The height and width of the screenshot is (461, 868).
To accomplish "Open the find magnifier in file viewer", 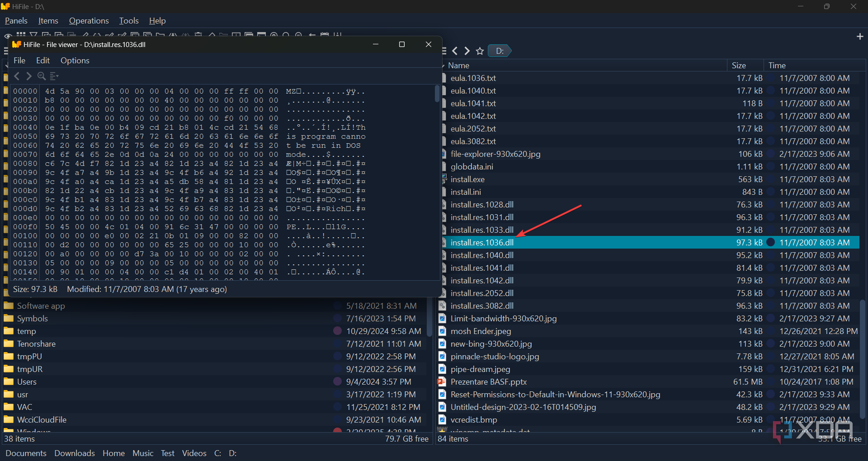I will click(42, 76).
